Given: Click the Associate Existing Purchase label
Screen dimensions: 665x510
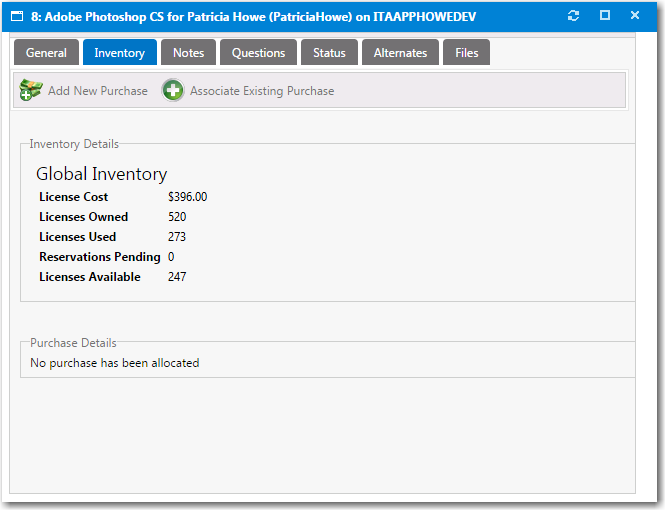Looking at the screenshot, I should pos(262,91).
